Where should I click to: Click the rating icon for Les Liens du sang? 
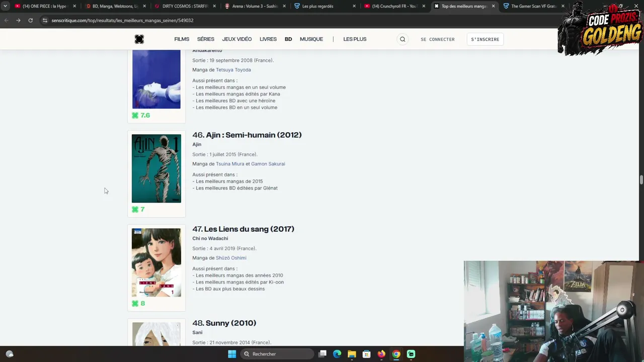point(135,303)
